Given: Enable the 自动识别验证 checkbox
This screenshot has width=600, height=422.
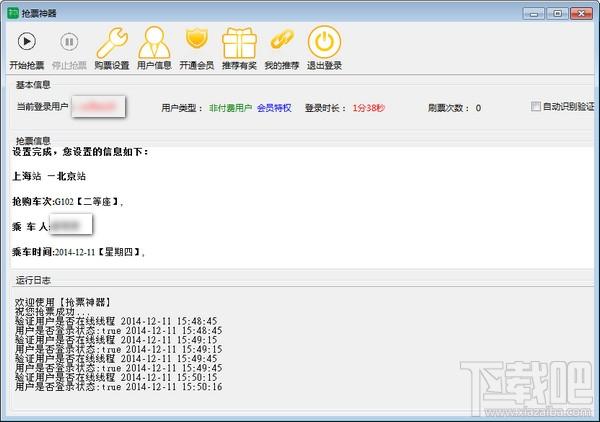Looking at the screenshot, I should [536, 106].
